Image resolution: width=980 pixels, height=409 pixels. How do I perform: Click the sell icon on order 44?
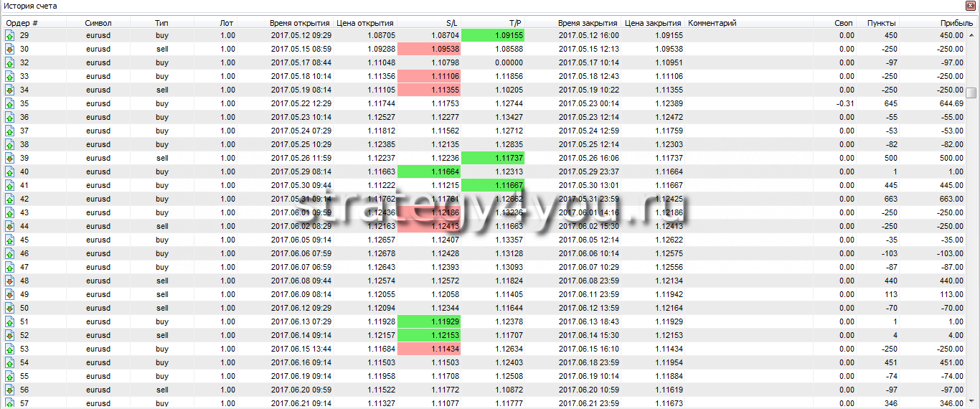[x=10, y=226]
